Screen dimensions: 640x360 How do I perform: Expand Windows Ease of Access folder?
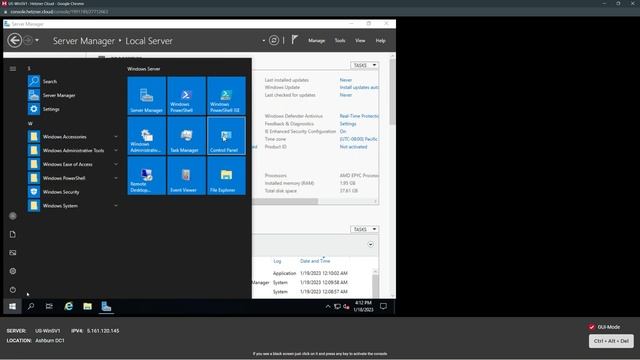pyautogui.click(x=73, y=164)
